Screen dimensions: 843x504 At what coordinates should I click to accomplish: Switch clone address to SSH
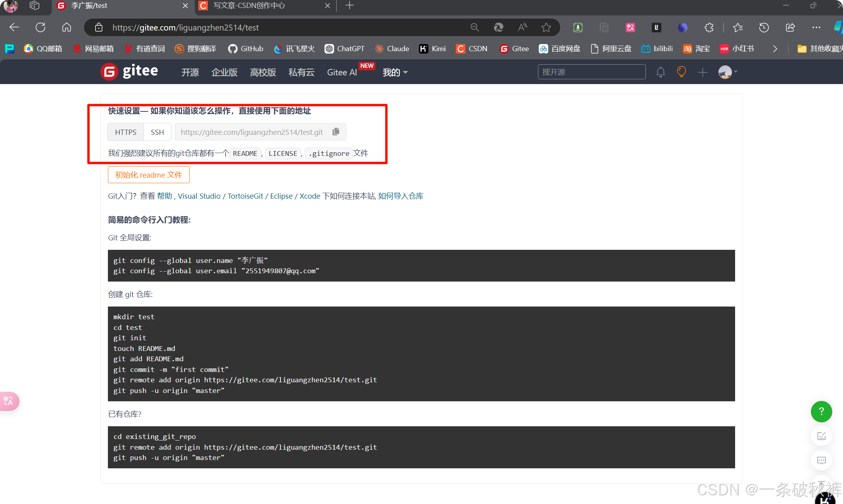[x=157, y=132]
